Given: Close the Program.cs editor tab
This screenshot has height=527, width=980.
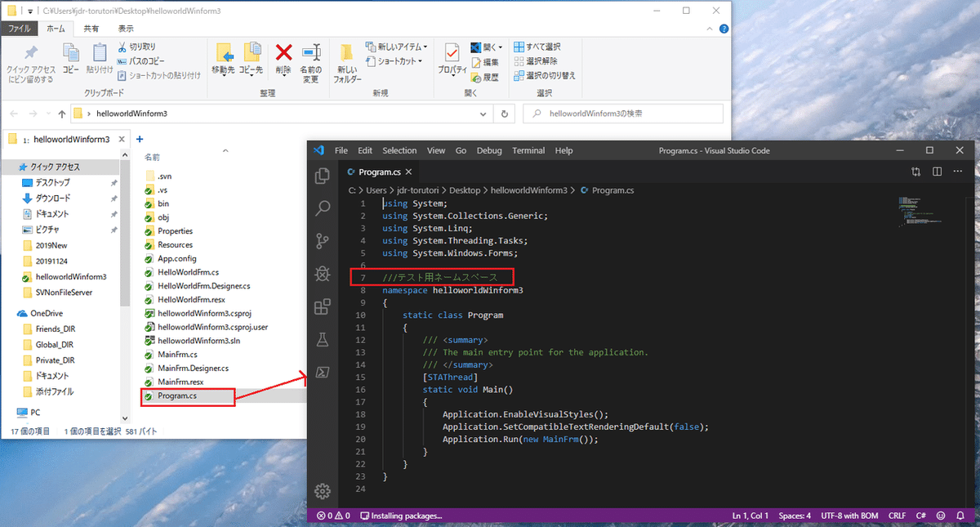Looking at the screenshot, I should (x=409, y=172).
